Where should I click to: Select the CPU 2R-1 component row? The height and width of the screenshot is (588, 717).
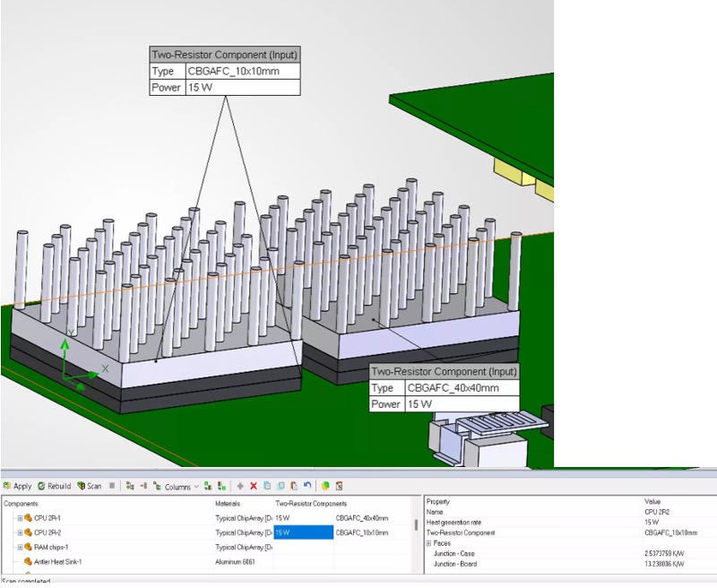click(48, 518)
